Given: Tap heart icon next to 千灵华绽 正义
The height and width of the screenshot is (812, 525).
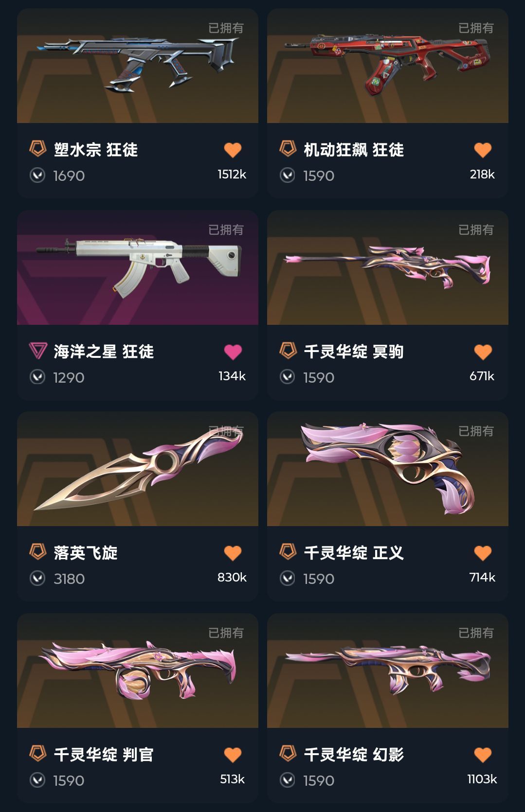Looking at the screenshot, I should 483,553.
